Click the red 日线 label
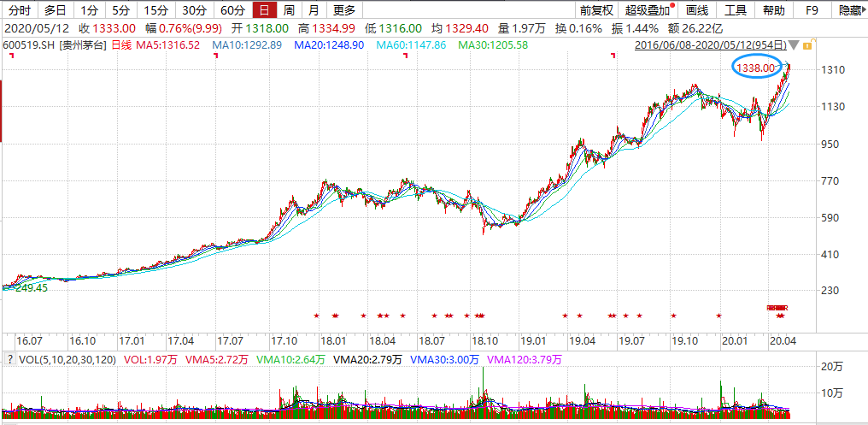The width and height of the screenshot is (868, 425). 123,44
